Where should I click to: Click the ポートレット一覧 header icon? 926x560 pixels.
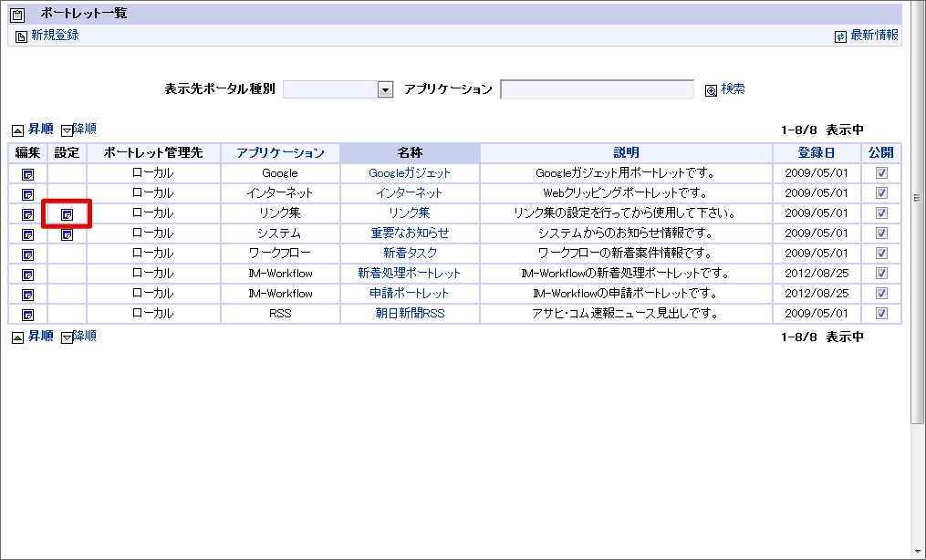click(17, 15)
